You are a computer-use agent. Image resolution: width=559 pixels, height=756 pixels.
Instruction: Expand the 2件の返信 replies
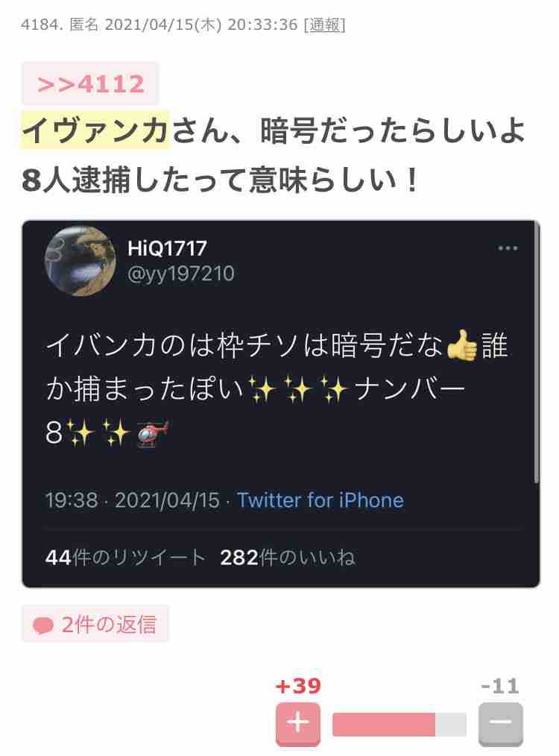[x=95, y=624]
